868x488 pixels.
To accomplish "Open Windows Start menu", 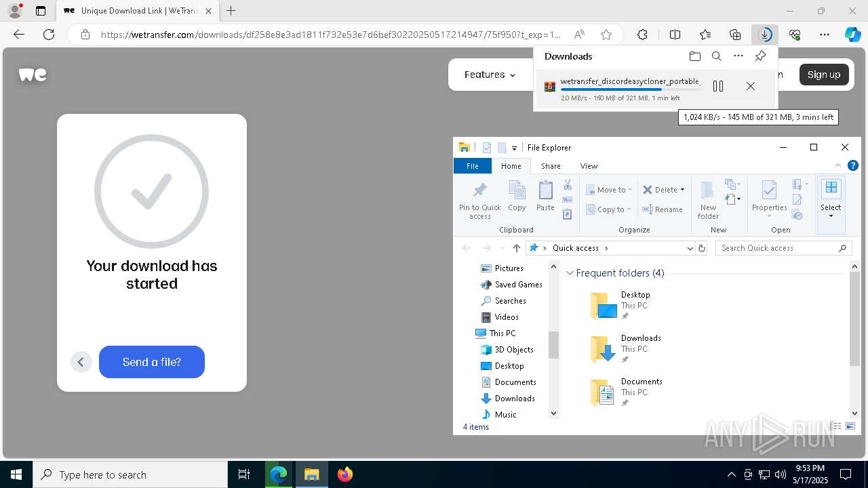I will tap(16, 474).
